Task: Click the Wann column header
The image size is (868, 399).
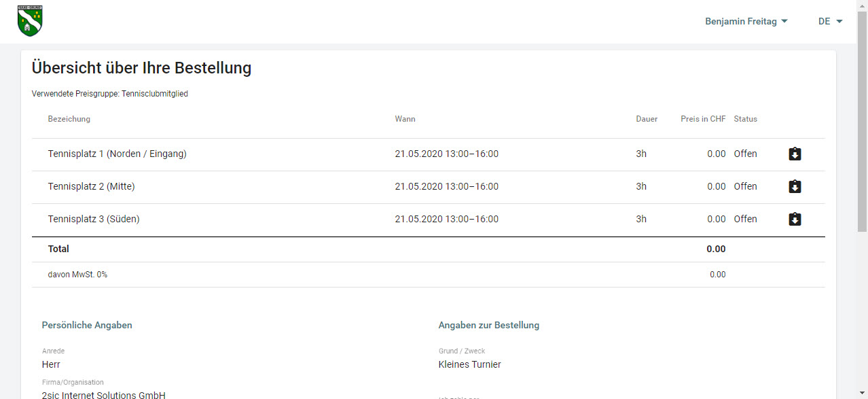Action: coord(405,119)
